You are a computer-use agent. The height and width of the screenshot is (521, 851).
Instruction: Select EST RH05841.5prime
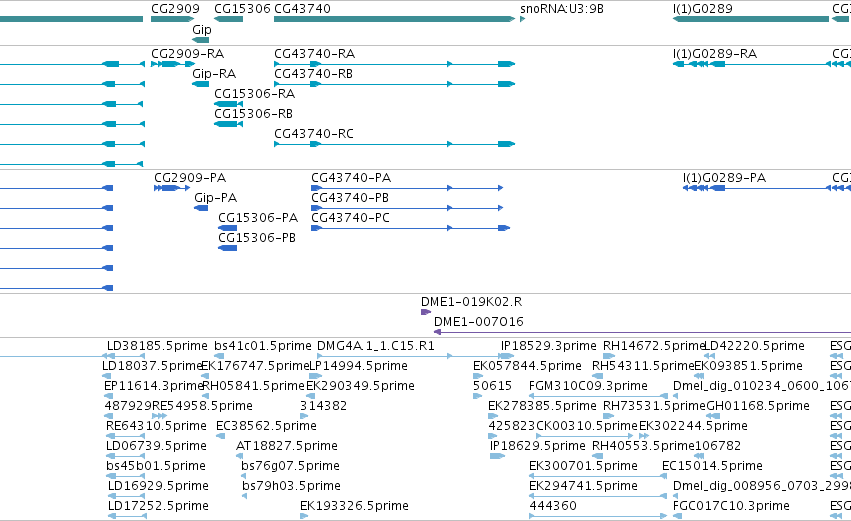click(253, 386)
